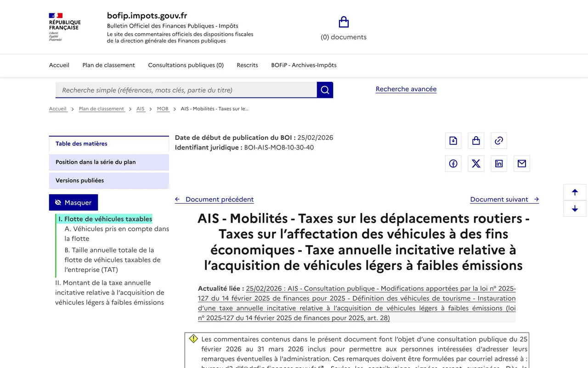This screenshot has height=368, width=588.
Task: Switch to Position dans la série du plan
Action: click(109, 162)
